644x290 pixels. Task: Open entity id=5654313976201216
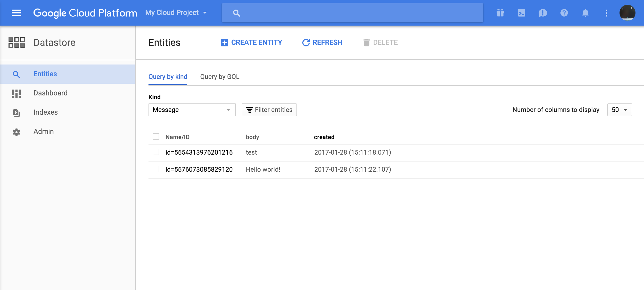(199, 152)
